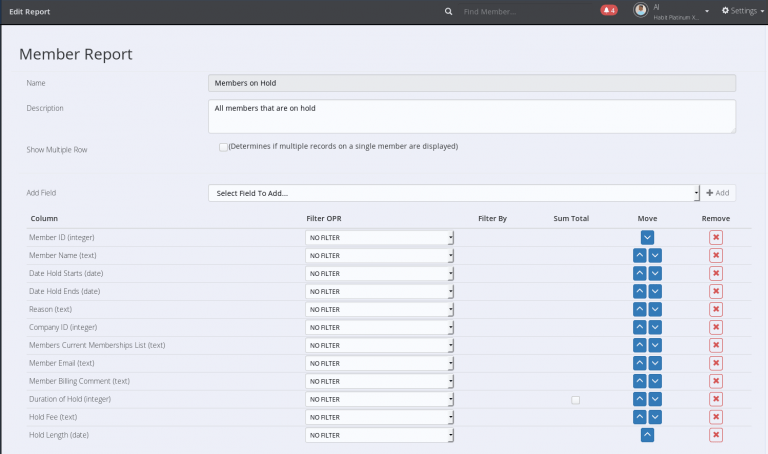
Task: Edit the Description text area
Action: tap(472, 117)
